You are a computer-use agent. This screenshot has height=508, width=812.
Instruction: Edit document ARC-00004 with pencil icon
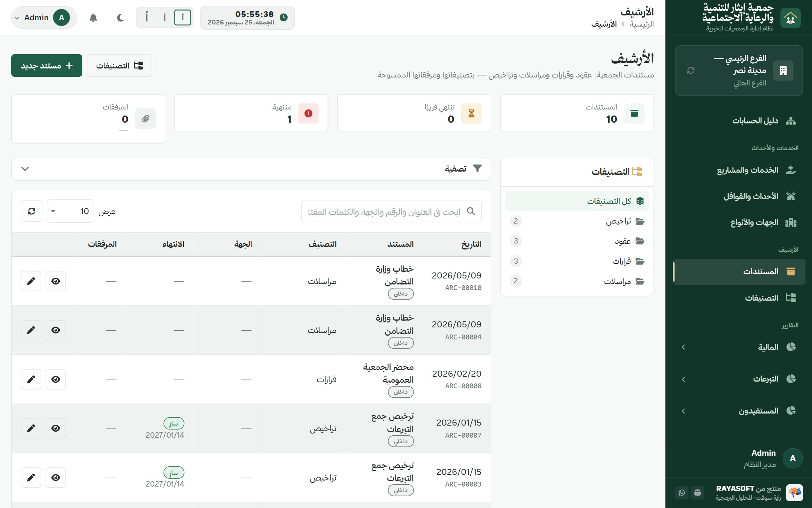click(x=31, y=330)
